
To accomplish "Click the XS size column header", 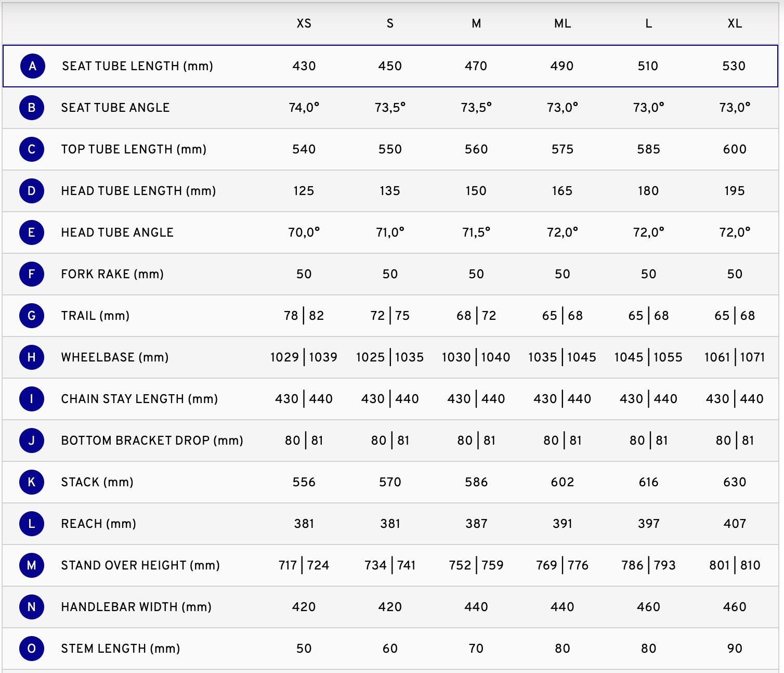I will click(x=304, y=23).
